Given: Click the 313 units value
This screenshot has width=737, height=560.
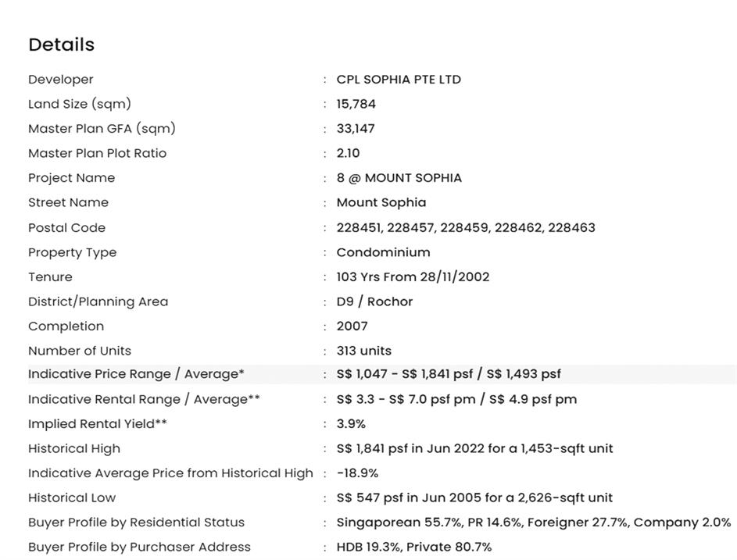Looking at the screenshot, I should [364, 351].
